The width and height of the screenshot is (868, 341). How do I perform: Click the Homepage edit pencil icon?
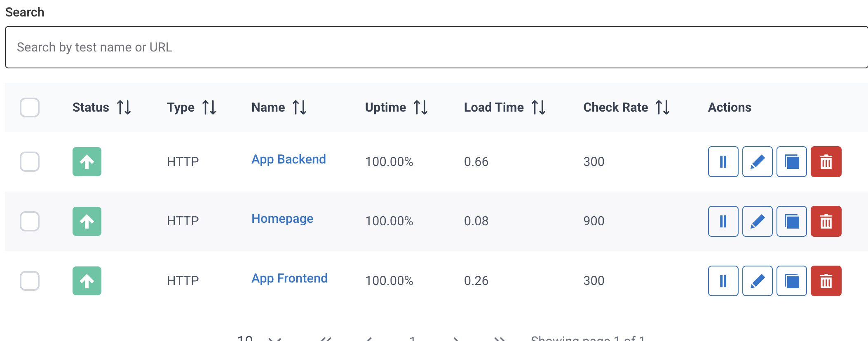pos(757,221)
